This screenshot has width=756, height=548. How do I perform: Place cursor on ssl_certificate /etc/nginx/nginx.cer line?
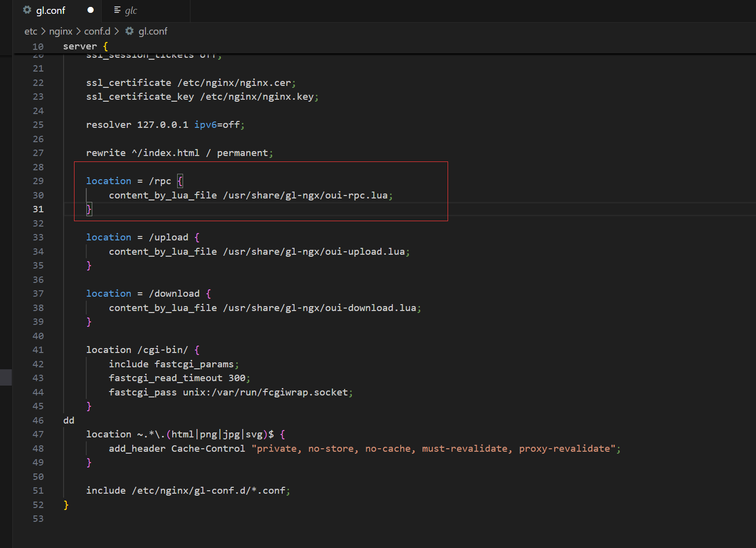pyautogui.click(x=191, y=83)
